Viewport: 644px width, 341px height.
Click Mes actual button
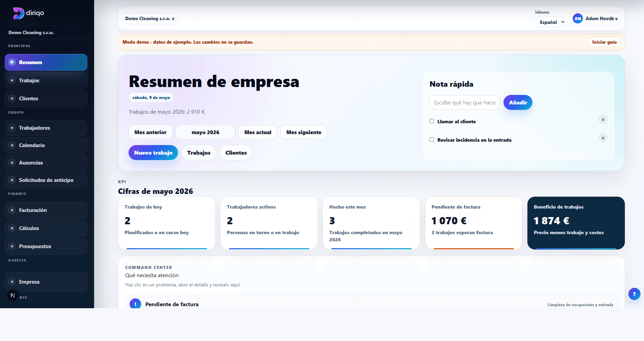click(258, 132)
